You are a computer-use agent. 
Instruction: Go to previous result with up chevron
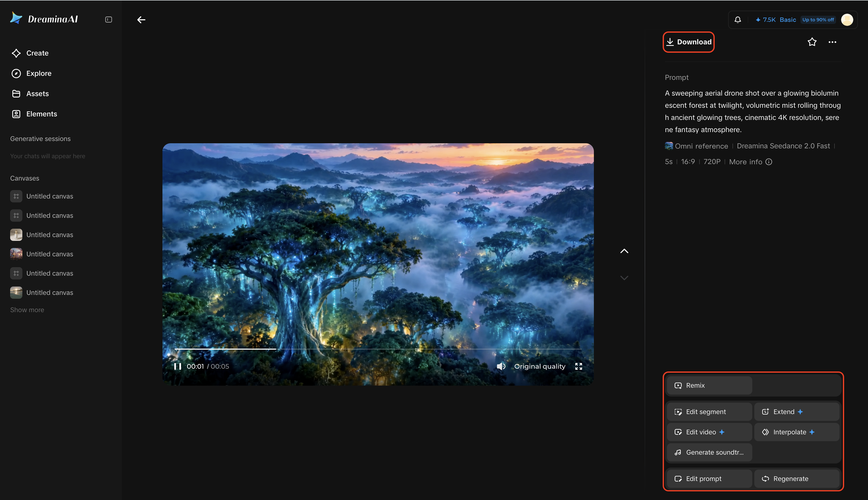click(x=624, y=251)
